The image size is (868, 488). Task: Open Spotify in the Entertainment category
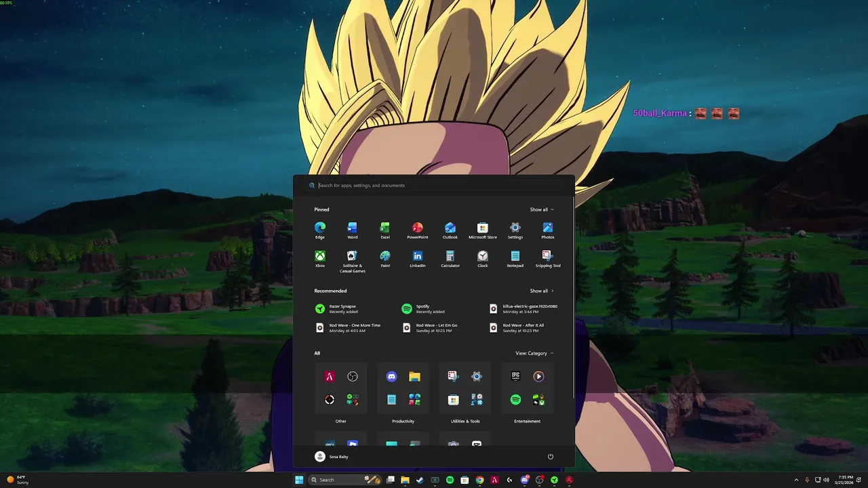(x=515, y=400)
